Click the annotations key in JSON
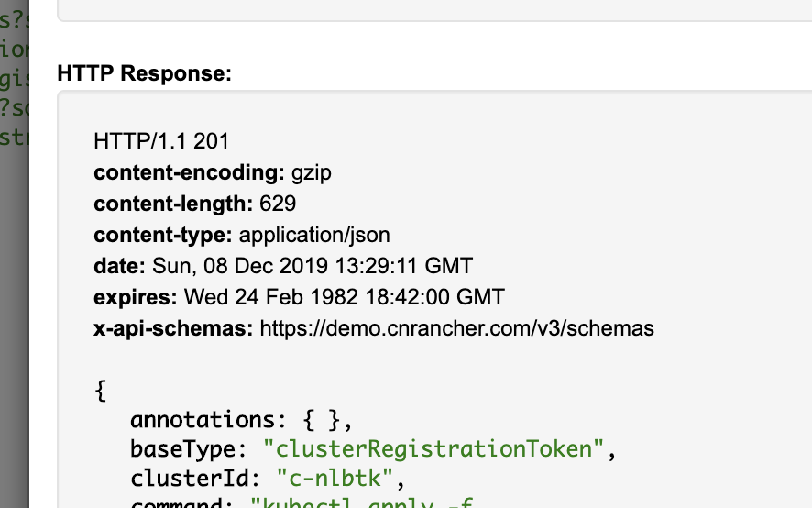The width and height of the screenshot is (812, 508). 202,419
